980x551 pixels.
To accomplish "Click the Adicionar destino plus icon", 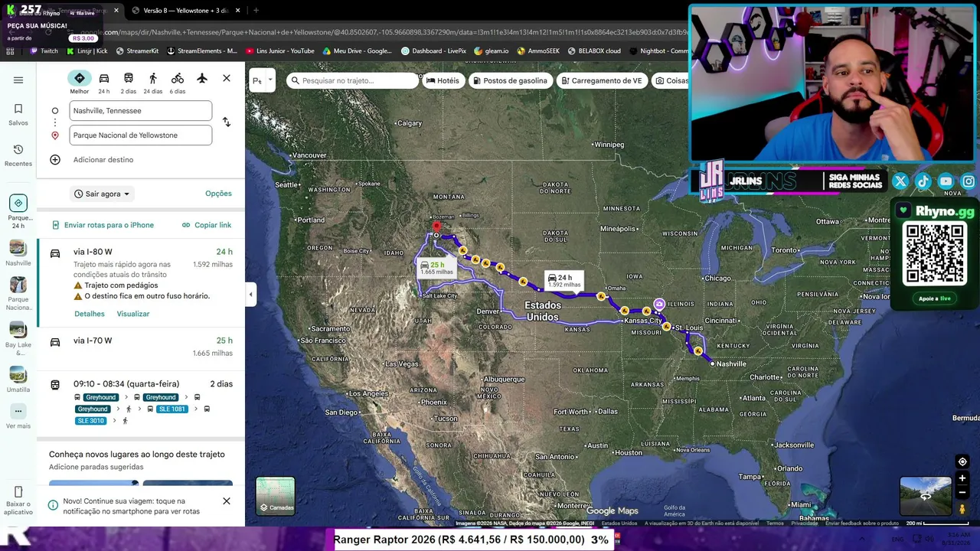I will 55,160.
